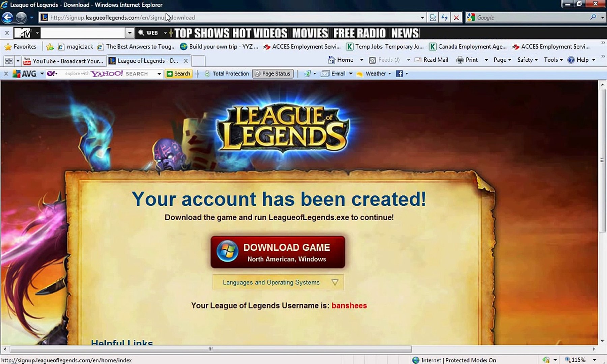Click the Compatibility View icon

433,18
